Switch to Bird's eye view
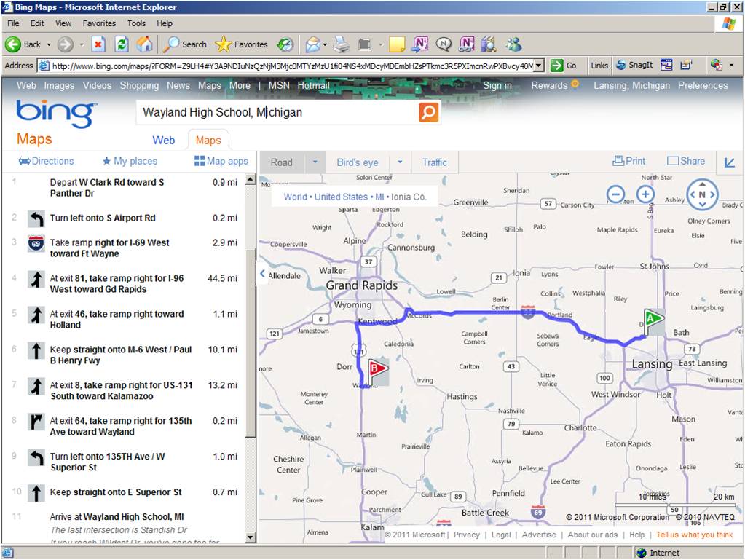 (x=358, y=162)
